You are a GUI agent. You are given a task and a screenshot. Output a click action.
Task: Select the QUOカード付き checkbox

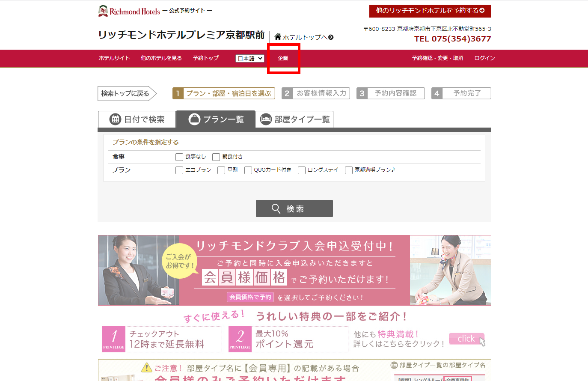248,170
